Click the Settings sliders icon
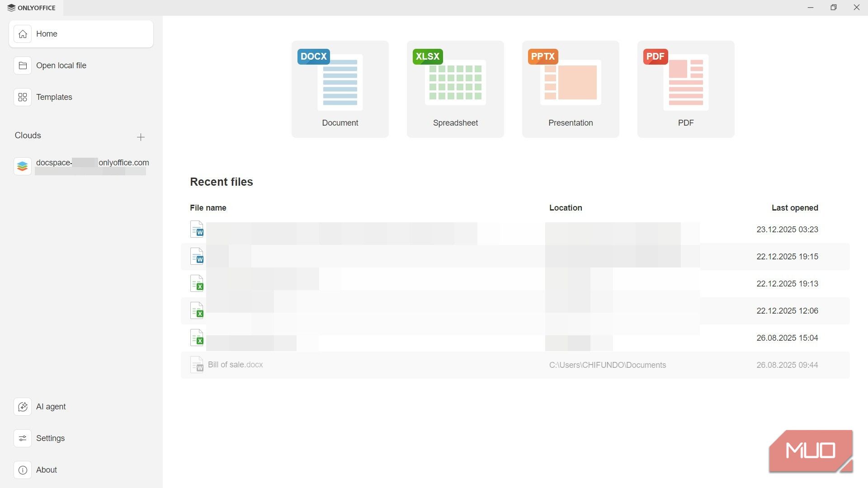 tap(23, 438)
